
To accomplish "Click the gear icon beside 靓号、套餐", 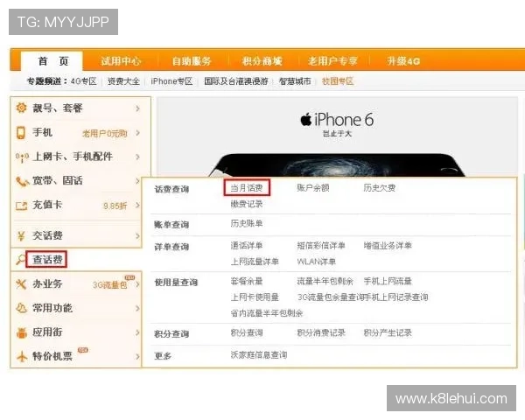I will [x=21, y=108].
